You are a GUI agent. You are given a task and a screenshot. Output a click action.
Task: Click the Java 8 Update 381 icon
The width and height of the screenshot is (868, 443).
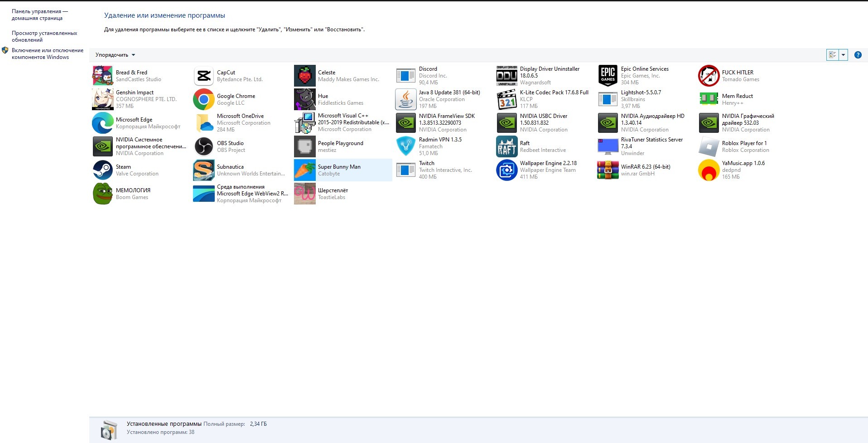pyautogui.click(x=406, y=99)
